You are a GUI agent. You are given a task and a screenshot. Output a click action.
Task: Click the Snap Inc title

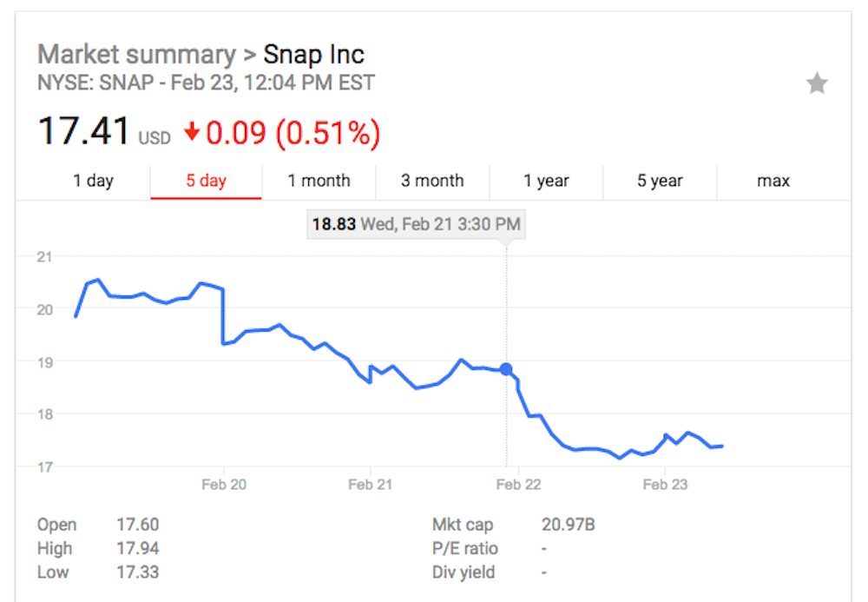tap(313, 55)
